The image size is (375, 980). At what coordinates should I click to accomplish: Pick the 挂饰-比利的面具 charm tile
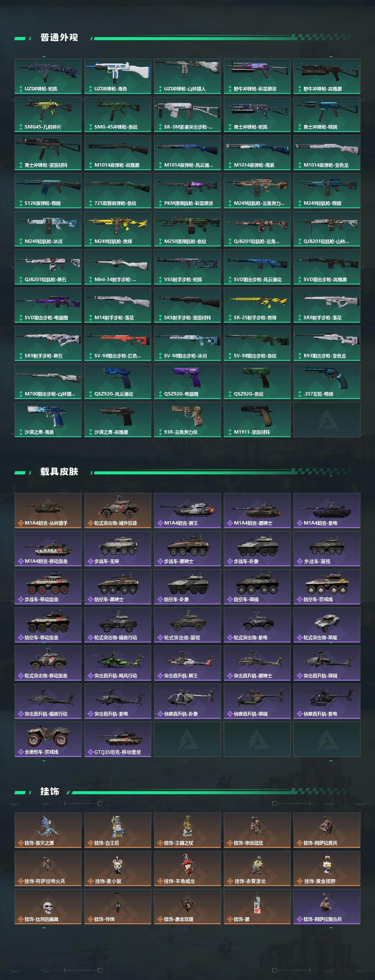(x=48, y=907)
